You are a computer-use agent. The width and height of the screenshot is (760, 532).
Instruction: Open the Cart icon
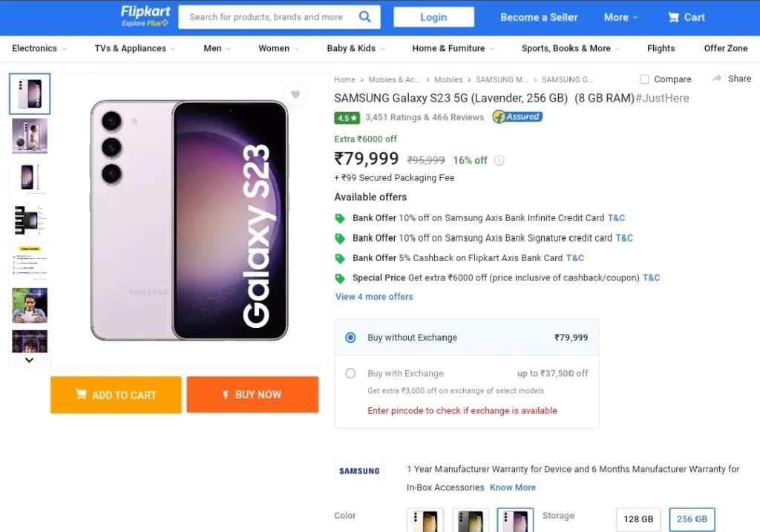coord(673,18)
